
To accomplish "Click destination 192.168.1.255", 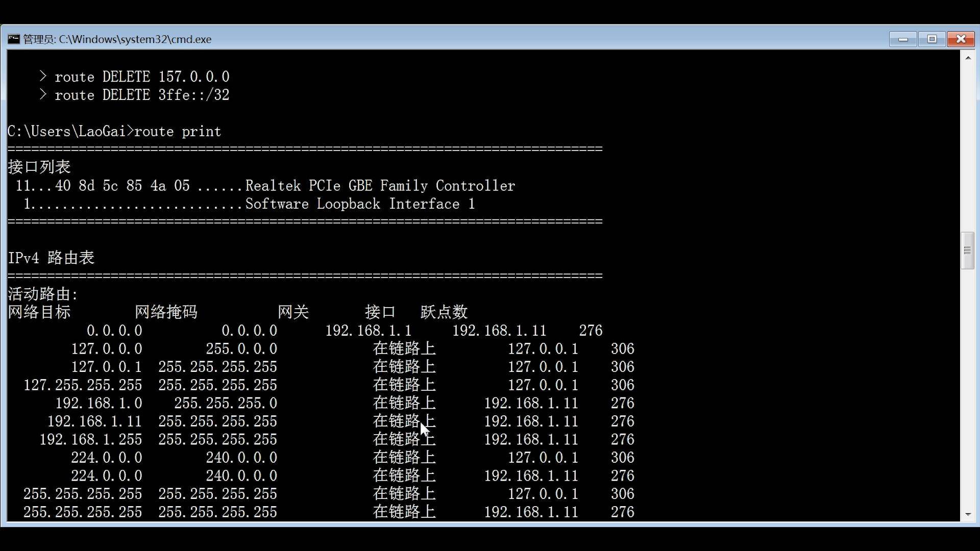I will click(90, 440).
